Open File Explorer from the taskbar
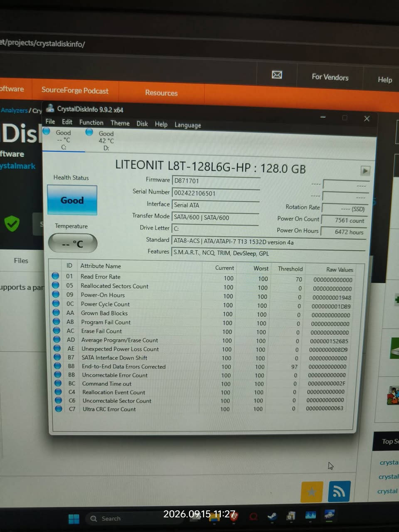 pyautogui.click(x=214, y=518)
